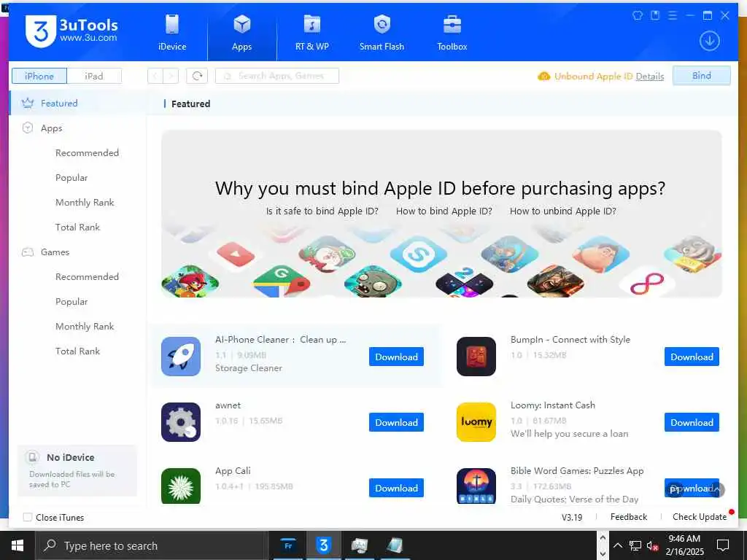This screenshot has width=747, height=560.
Task: Click the taskbar search box
Action: pos(152,545)
